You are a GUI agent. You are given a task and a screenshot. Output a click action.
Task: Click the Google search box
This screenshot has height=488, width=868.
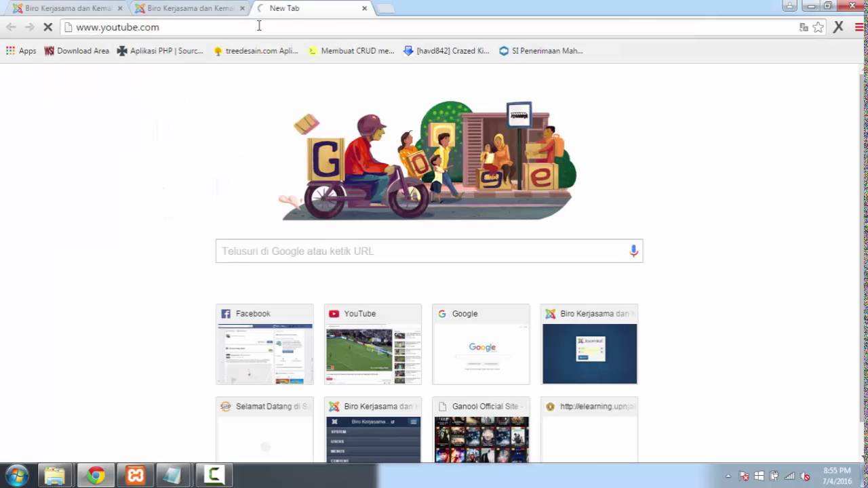[429, 251]
